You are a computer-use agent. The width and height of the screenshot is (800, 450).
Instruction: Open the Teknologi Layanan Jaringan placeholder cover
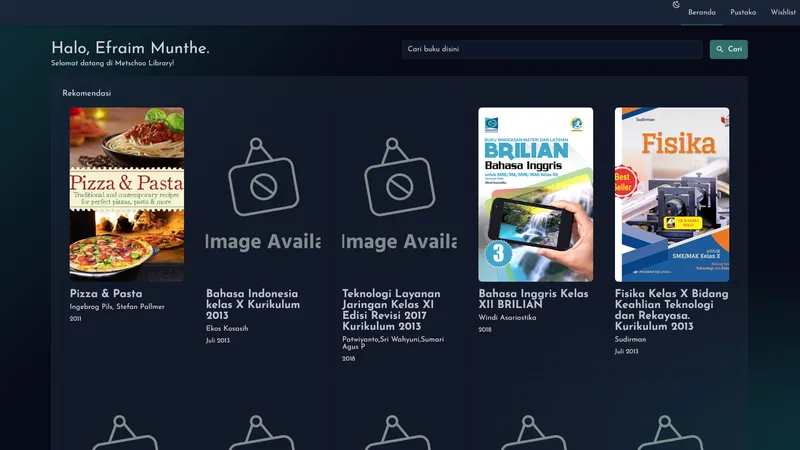click(399, 194)
